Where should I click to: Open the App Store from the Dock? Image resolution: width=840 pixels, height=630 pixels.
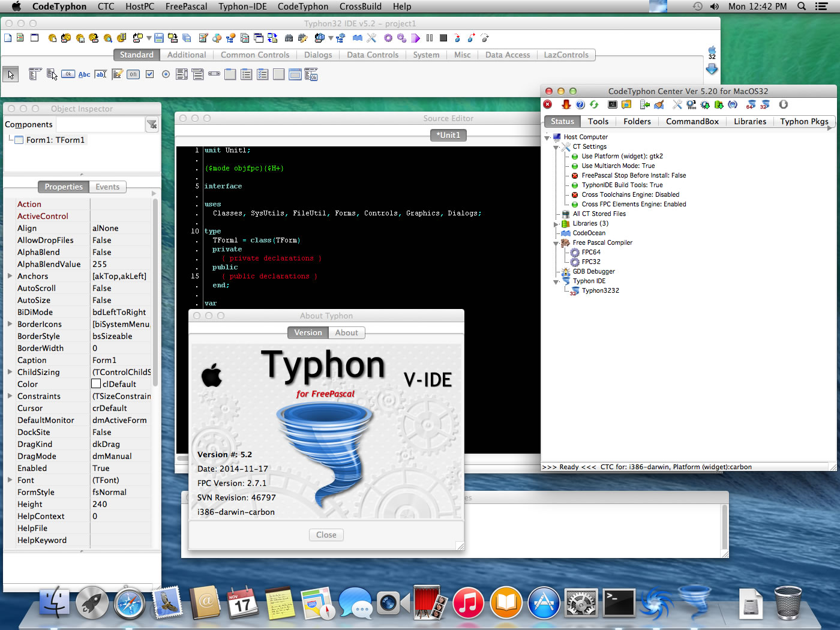pyautogui.click(x=544, y=603)
